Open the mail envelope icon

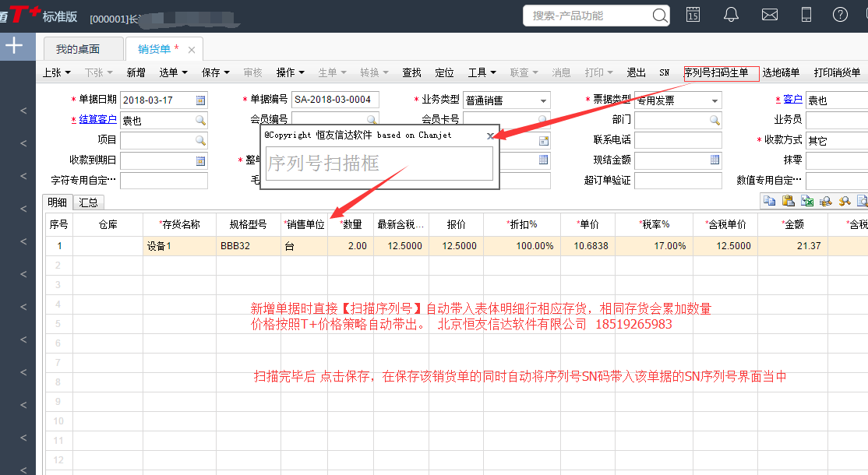(x=770, y=14)
